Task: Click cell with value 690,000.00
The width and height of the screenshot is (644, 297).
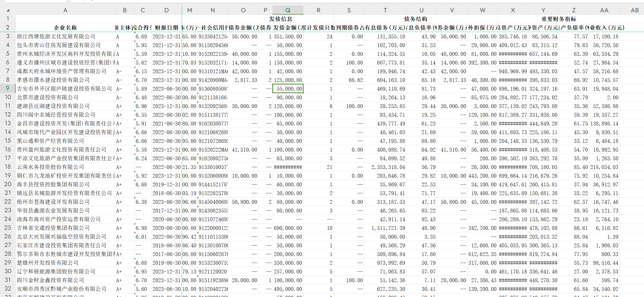Action: 288,228
